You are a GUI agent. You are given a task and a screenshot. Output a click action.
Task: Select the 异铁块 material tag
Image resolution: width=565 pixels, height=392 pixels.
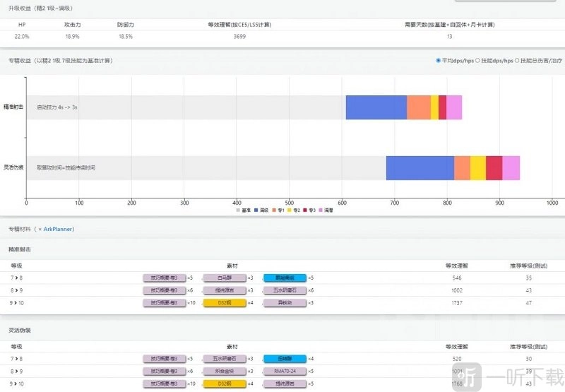285,302
